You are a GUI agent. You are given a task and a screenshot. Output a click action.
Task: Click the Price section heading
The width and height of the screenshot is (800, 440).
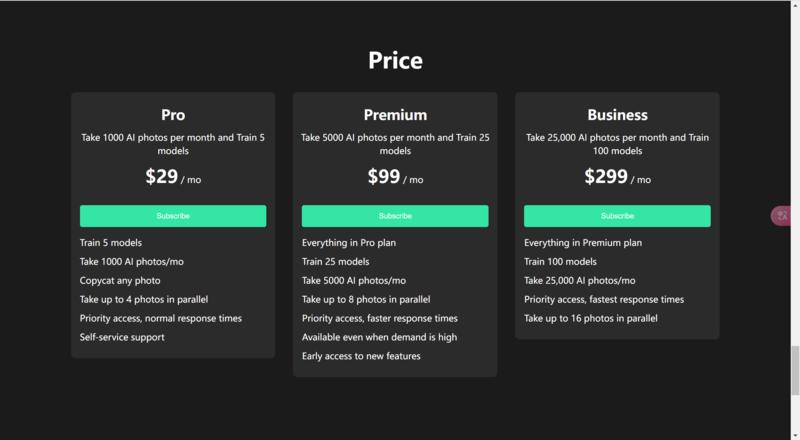point(395,60)
